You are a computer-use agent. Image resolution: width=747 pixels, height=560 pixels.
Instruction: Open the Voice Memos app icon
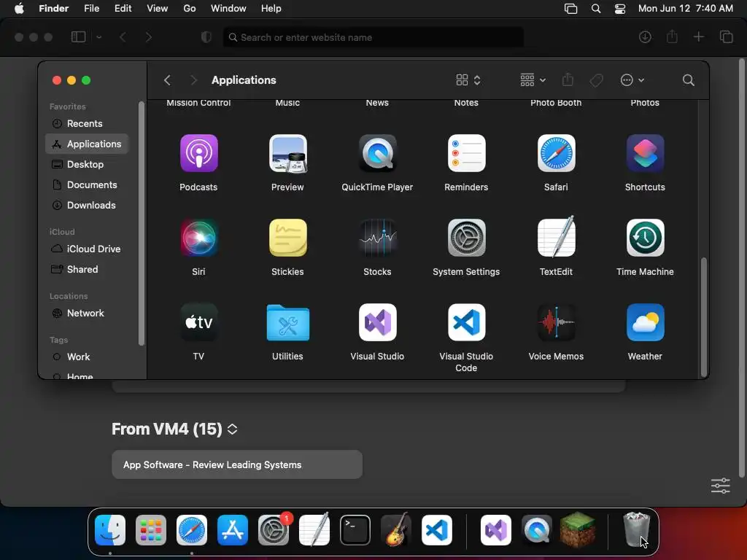pyautogui.click(x=556, y=322)
